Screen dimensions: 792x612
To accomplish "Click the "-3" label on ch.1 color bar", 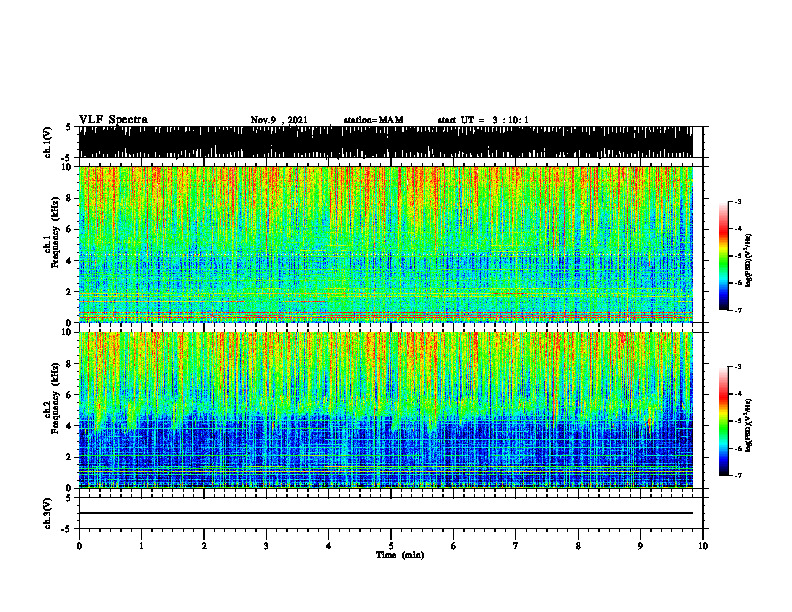I will coord(738,201).
